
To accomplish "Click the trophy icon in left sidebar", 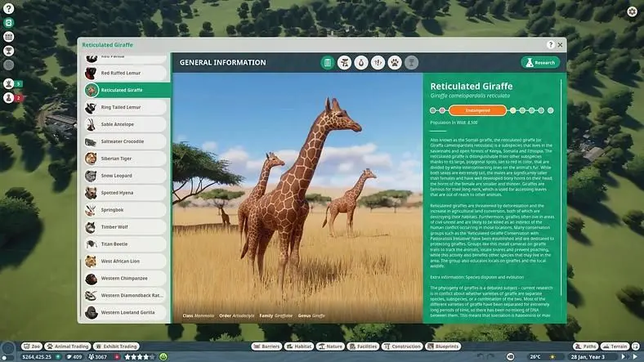I will pos(9,51).
